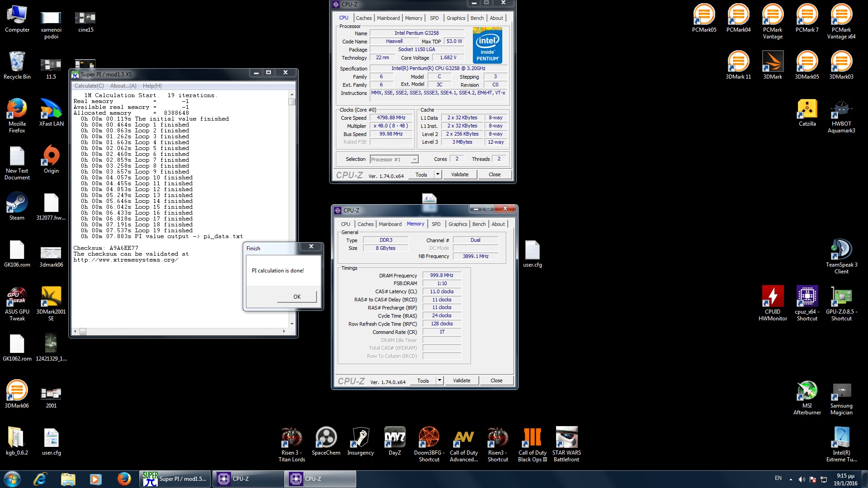Launch ASUS GPU Tweak icon
868x488 pixels.
[x=17, y=303]
